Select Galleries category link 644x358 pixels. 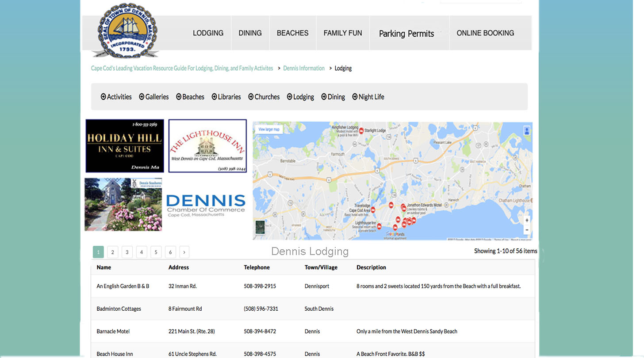tap(154, 97)
